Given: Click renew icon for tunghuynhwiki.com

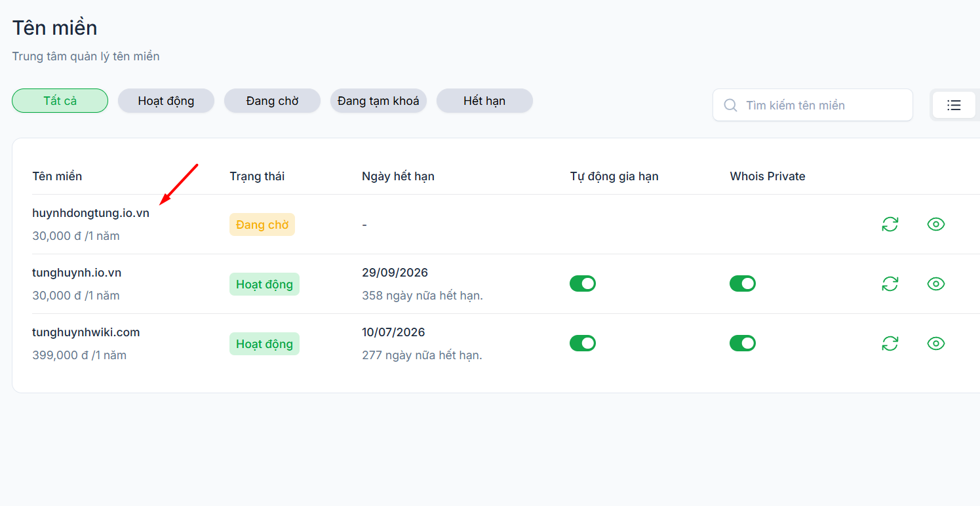Looking at the screenshot, I should (x=890, y=343).
